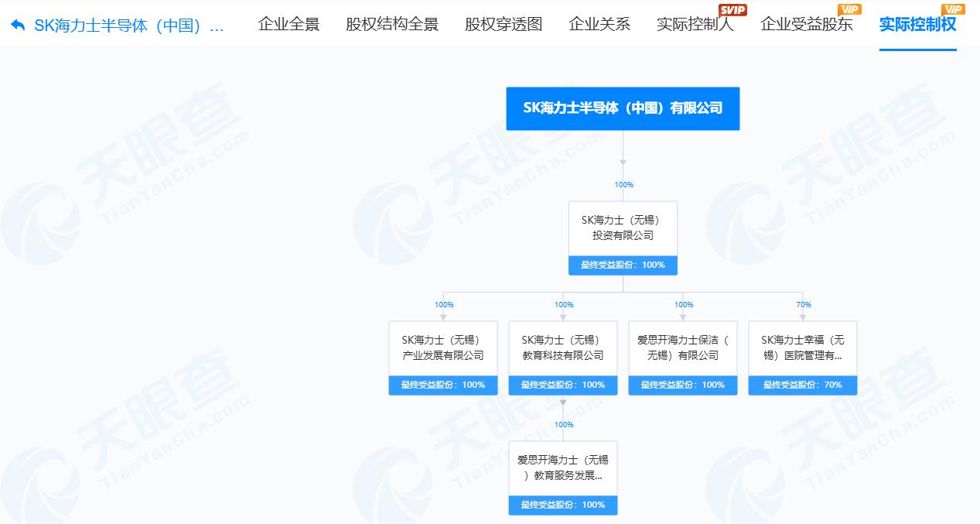The image size is (980, 524).
Task: Switch to the 股权结构全景 tab
Action: tap(392, 24)
